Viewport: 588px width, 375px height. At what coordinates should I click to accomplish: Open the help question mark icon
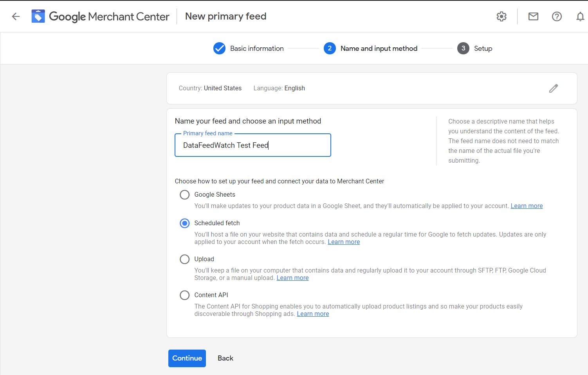557,16
